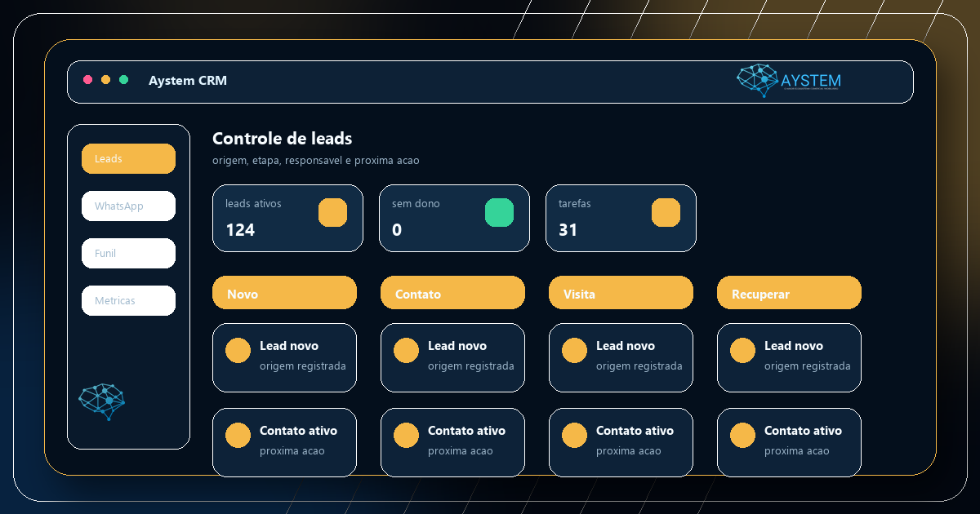Click the orange square in the leads ativos card
The image size is (980, 514).
(332, 212)
